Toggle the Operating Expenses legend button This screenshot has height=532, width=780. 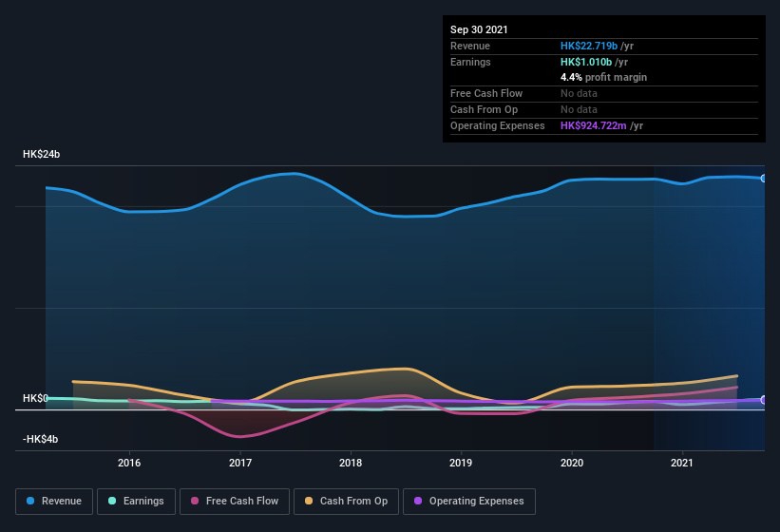pyautogui.click(x=469, y=502)
